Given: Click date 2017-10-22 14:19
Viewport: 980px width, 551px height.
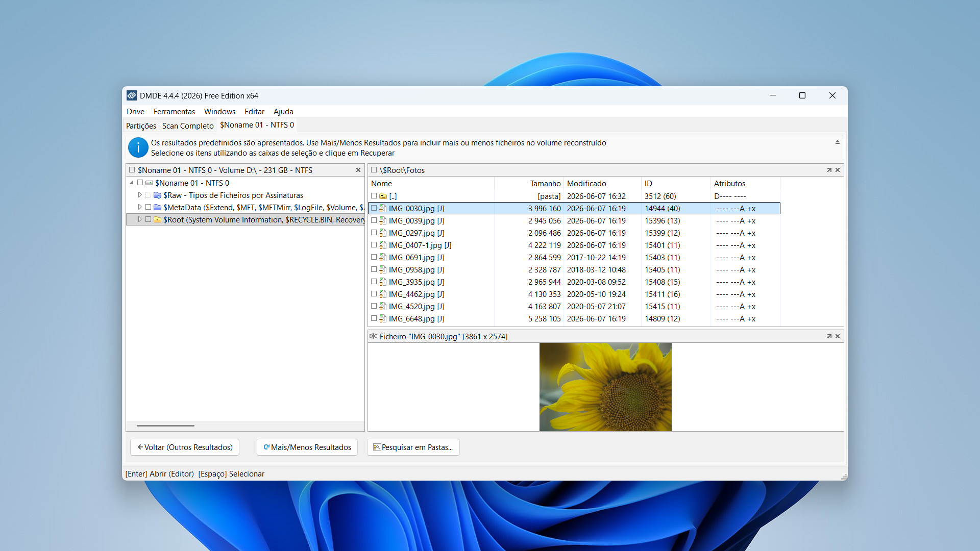Looking at the screenshot, I should pos(596,257).
